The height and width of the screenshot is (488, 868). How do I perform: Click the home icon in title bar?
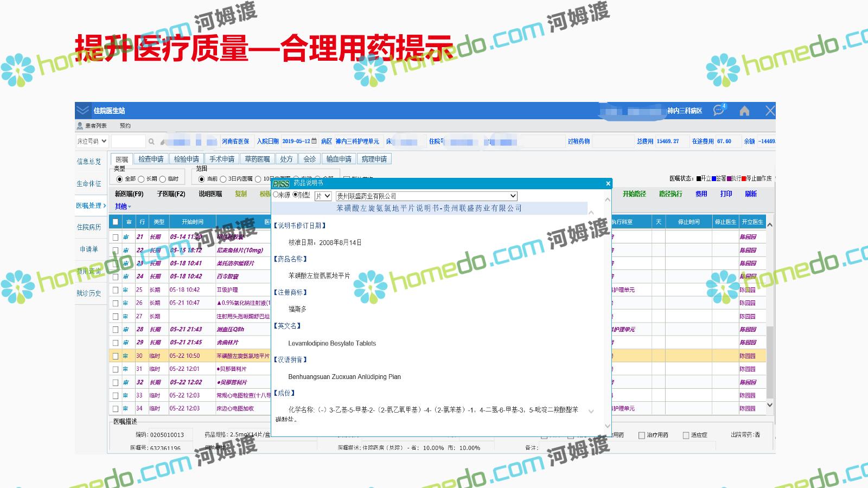click(744, 111)
